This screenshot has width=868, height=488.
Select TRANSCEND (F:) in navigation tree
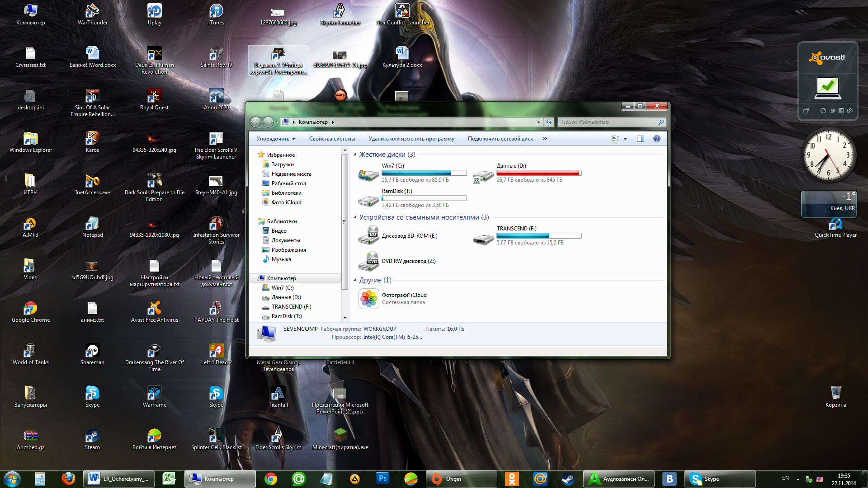291,307
